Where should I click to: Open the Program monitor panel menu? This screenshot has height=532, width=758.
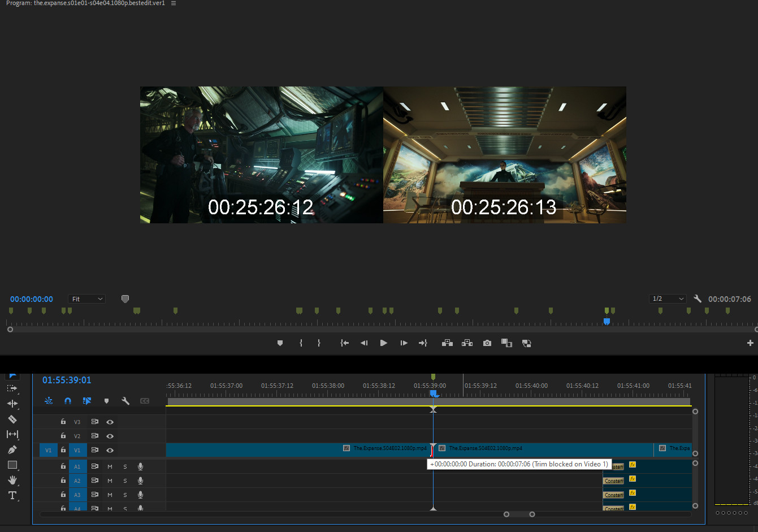[174, 3]
